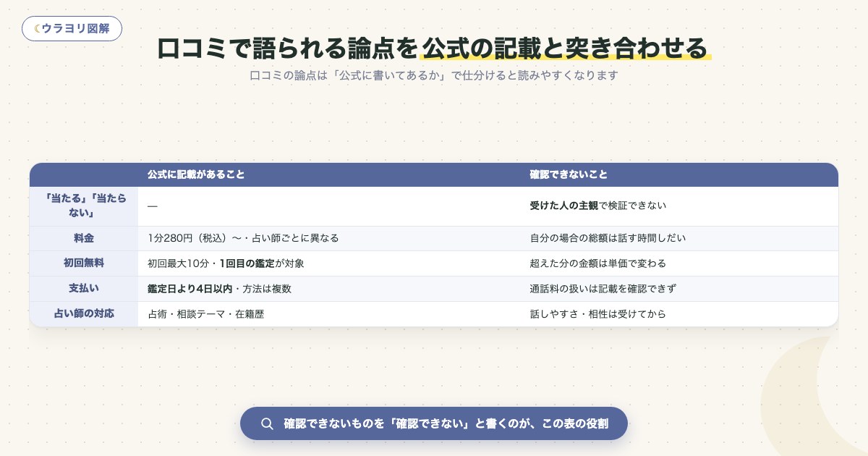868x456 pixels.
Task: Click column header 確認できないこと
Action: [x=569, y=174]
